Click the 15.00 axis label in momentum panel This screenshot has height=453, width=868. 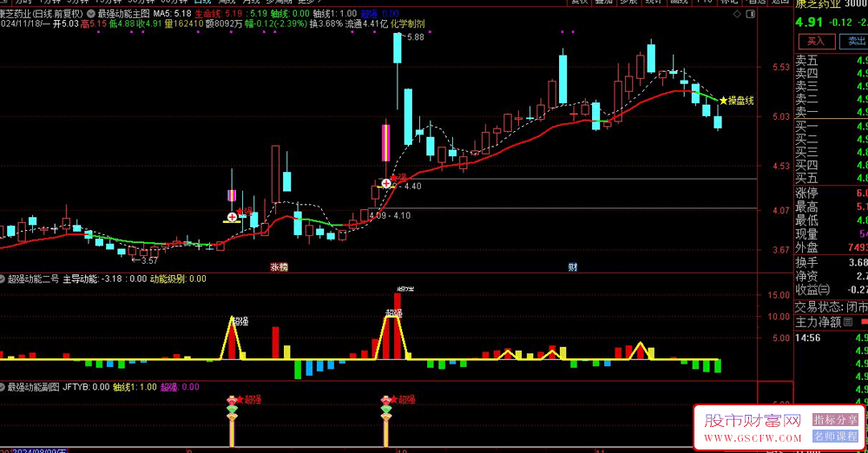click(x=779, y=295)
